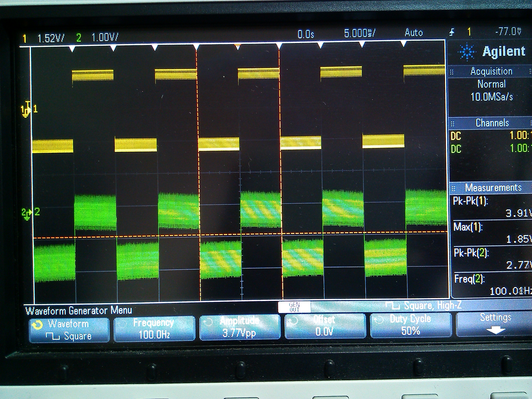This screenshot has height=399, width=532.
Task: Click the Normal acquisition mode text
Action: (492, 84)
